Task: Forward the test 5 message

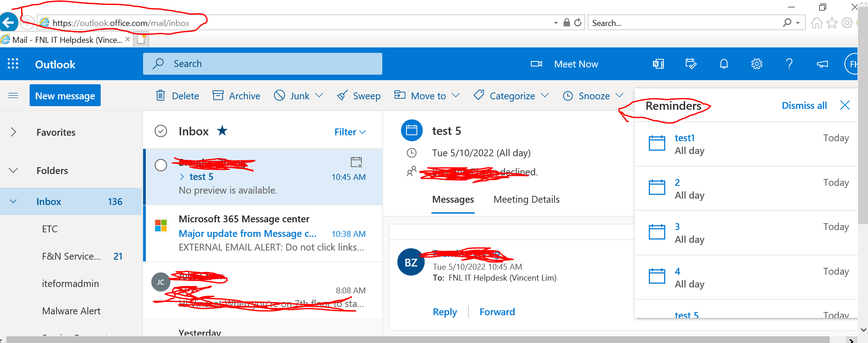Action: click(497, 312)
